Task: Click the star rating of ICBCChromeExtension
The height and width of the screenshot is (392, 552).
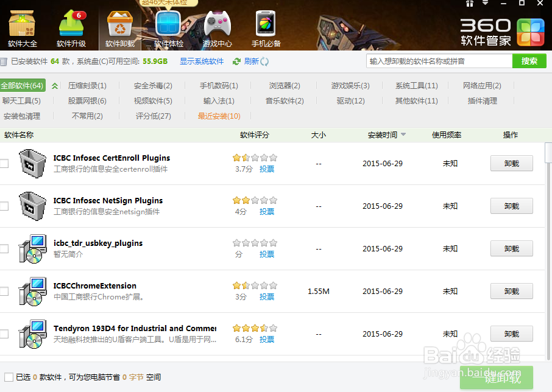Action: click(x=255, y=285)
